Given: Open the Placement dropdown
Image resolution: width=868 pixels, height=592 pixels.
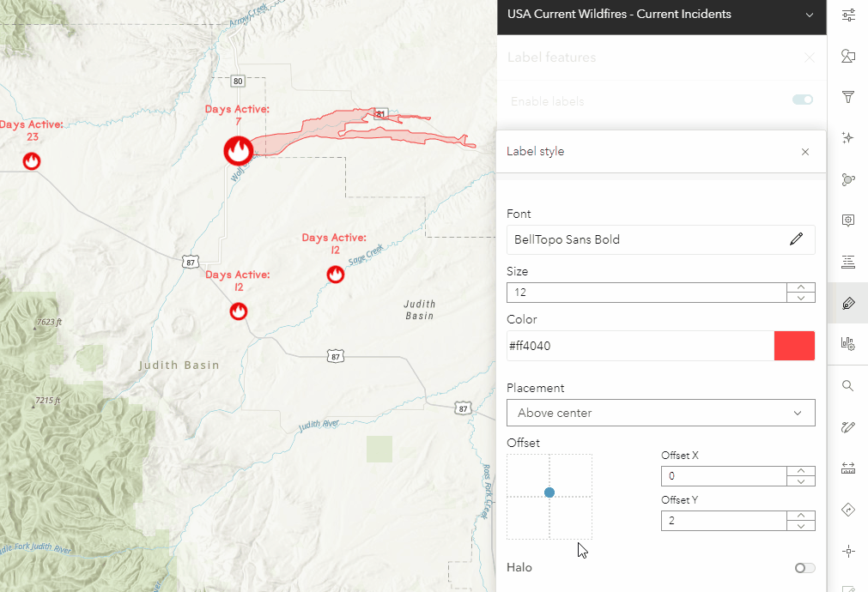Looking at the screenshot, I should click(660, 413).
